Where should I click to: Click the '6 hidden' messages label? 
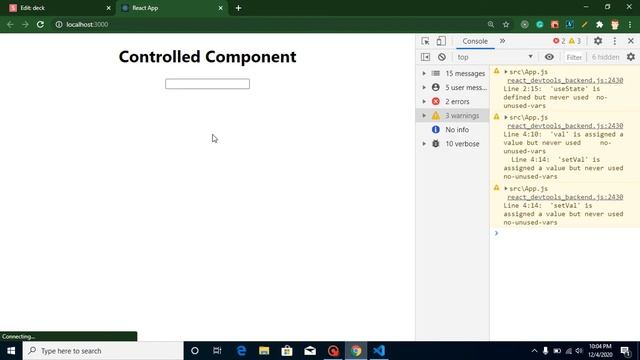pos(605,58)
